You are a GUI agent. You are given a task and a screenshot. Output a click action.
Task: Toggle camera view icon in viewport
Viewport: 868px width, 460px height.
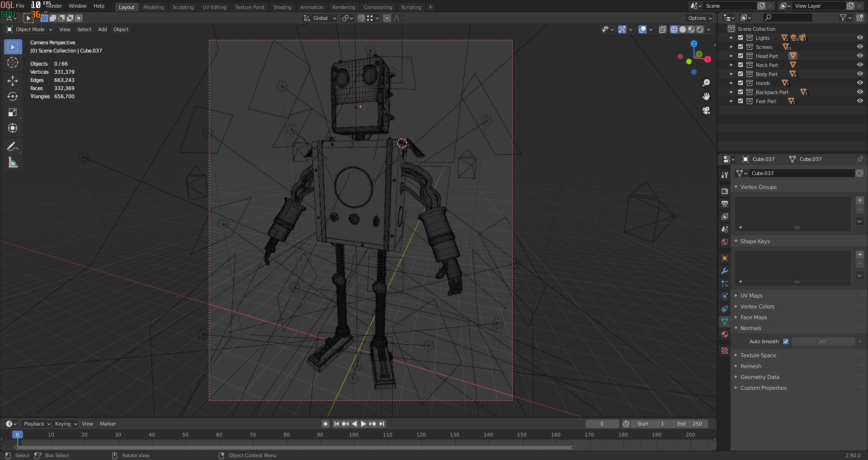pos(706,110)
